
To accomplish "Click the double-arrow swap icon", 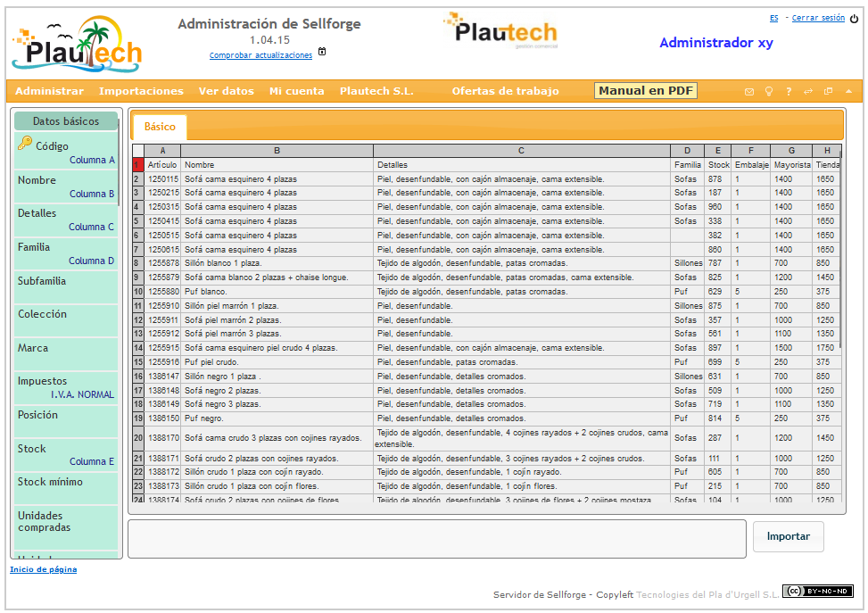I will click(808, 92).
